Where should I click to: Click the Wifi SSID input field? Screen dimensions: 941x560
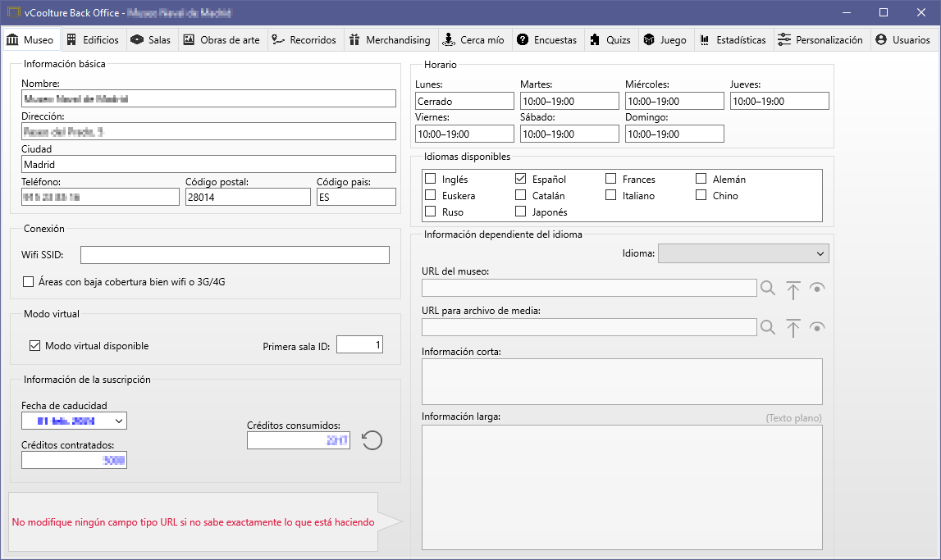coord(235,255)
